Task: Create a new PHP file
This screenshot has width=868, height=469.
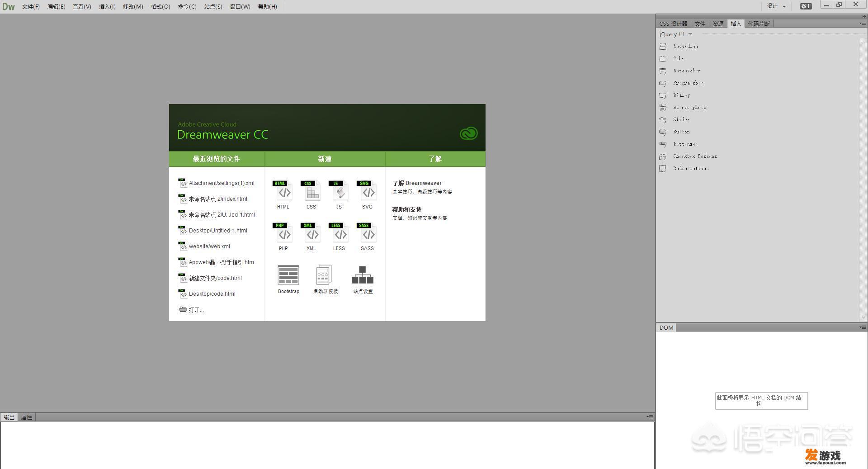Action: (283, 237)
